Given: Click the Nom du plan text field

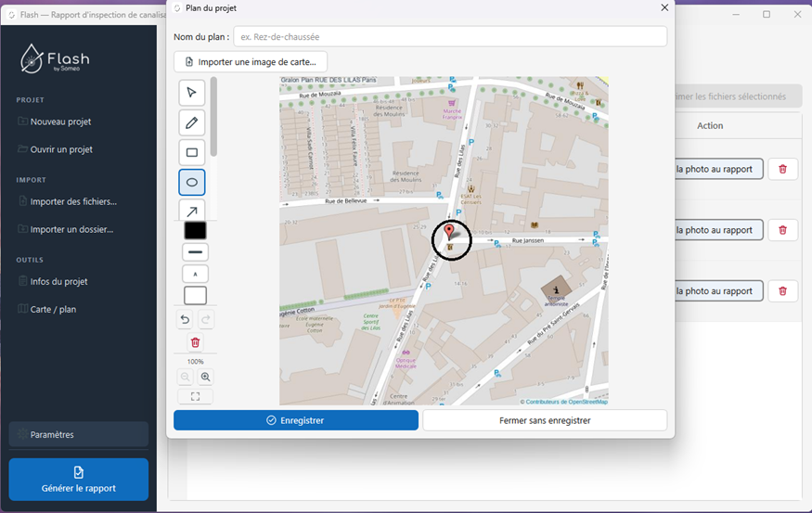Looking at the screenshot, I should pos(450,37).
